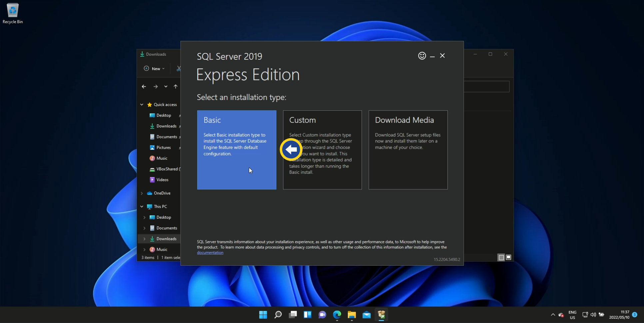This screenshot has width=644, height=323.
Task: Close the SQL Server installer window
Action: click(442, 56)
